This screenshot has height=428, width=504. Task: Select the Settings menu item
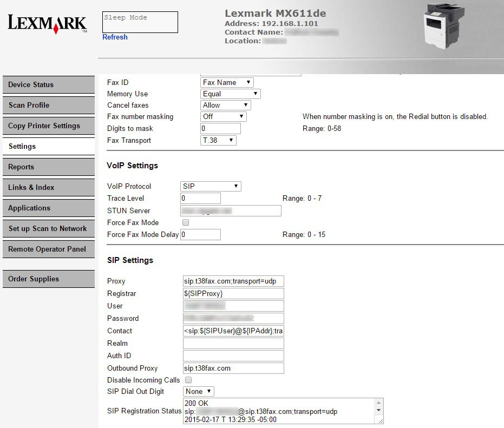pos(49,146)
